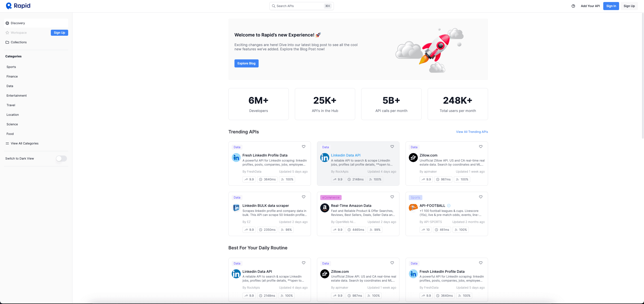Favorite Zillow.com in Daily Routine section
Viewport: 644px width, 304px height.
click(x=392, y=263)
